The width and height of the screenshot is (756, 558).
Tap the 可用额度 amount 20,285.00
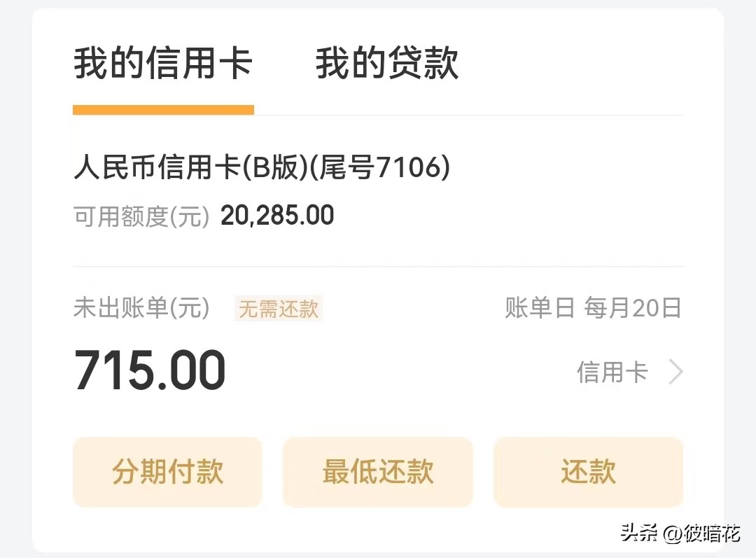tap(276, 215)
